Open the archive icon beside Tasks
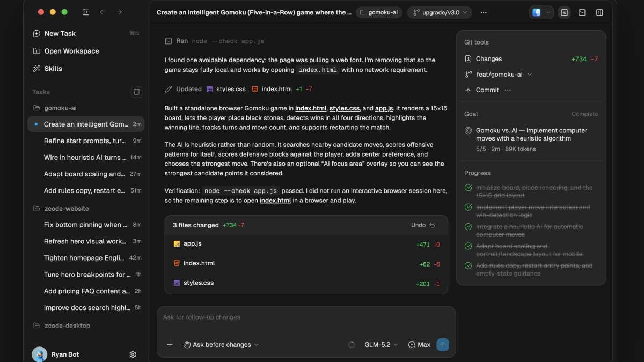The width and height of the screenshot is (644, 362). point(137,92)
